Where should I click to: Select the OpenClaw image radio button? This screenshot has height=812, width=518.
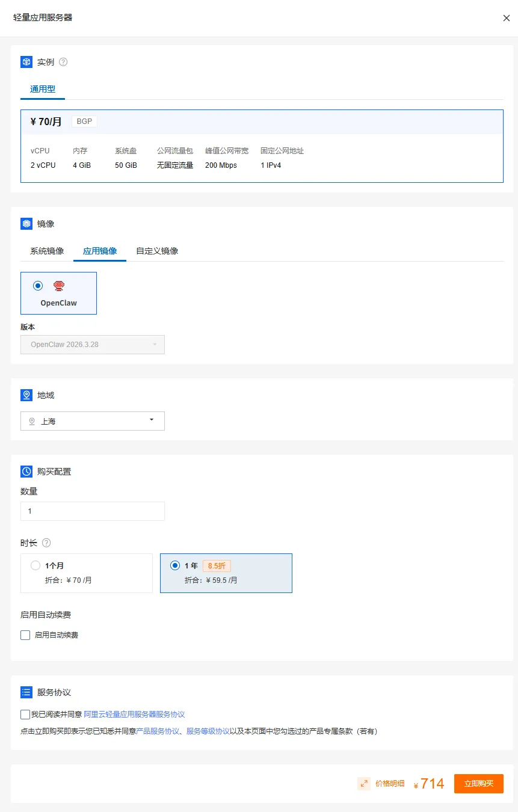[x=38, y=286]
